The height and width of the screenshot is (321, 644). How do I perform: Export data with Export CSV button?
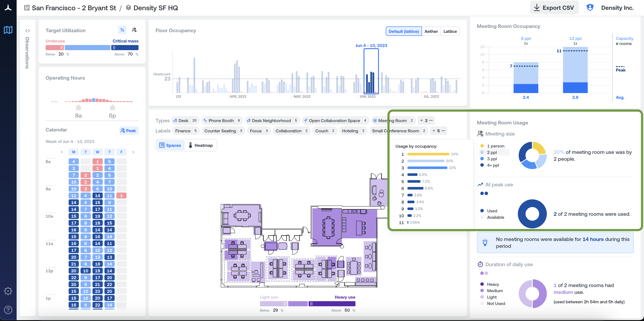[x=554, y=7]
